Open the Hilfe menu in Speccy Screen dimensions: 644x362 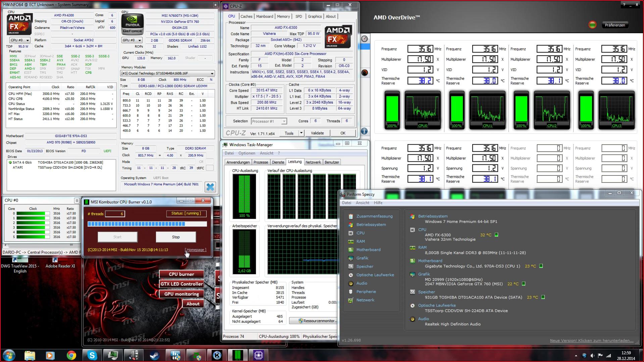[x=378, y=203]
